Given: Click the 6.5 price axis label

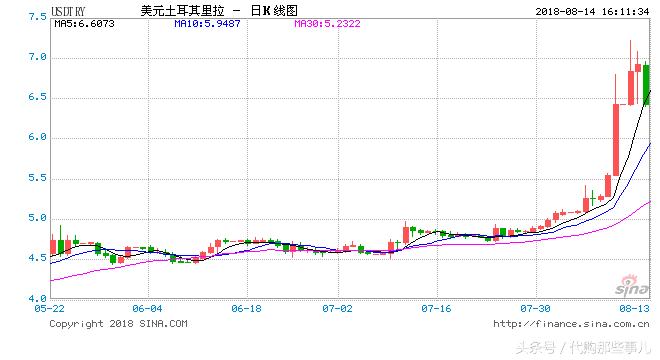Looking at the screenshot, I should click(37, 97).
